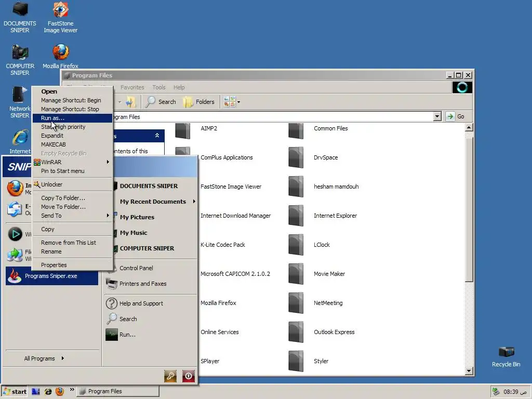This screenshot has width=532, height=399.
Task: Click the Search toolbar button in Program Files
Action: 161,102
